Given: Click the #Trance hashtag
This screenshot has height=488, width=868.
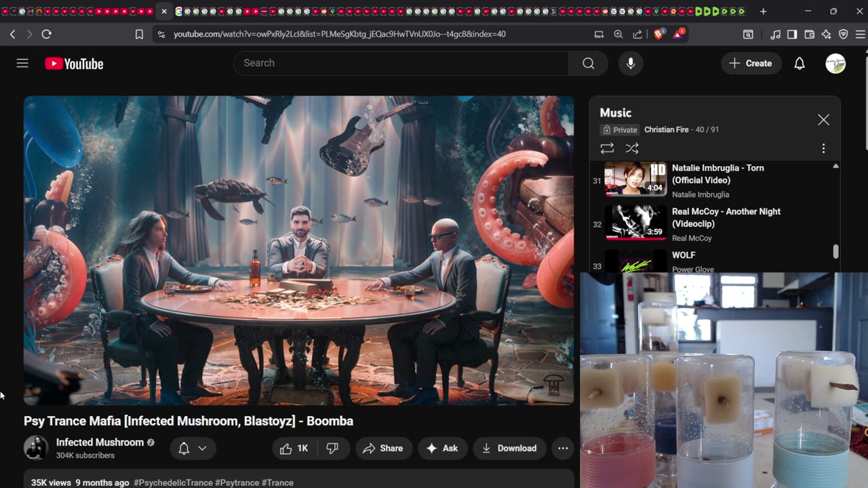Looking at the screenshot, I should (x=277, y=483).
